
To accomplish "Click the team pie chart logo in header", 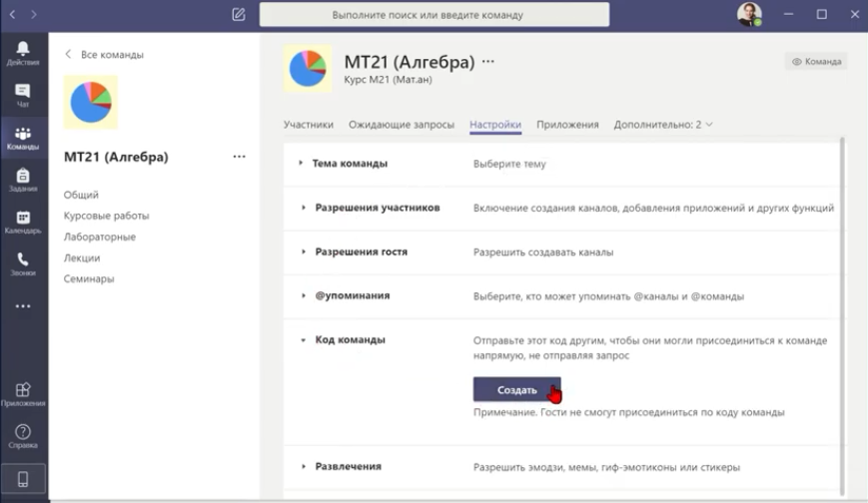I will tap(308, 69).
